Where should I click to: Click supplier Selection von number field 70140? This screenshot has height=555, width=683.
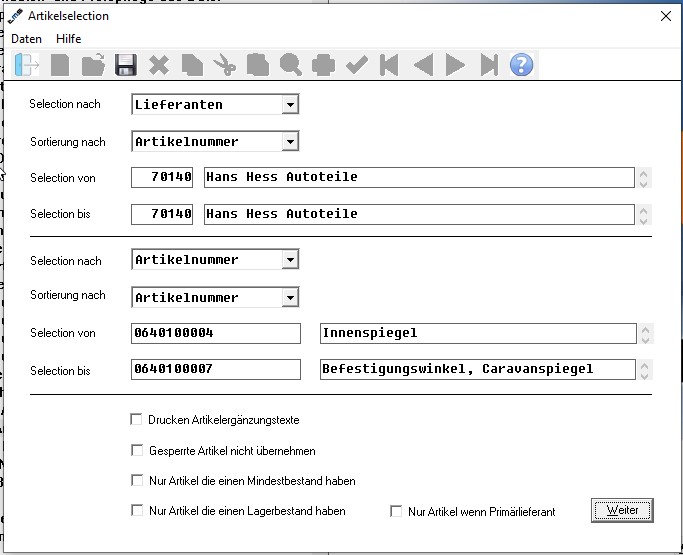tap(162, 177)
